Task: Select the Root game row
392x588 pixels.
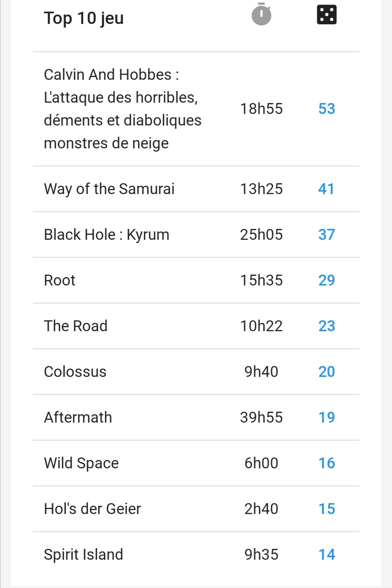Action: tap(196, 280)
